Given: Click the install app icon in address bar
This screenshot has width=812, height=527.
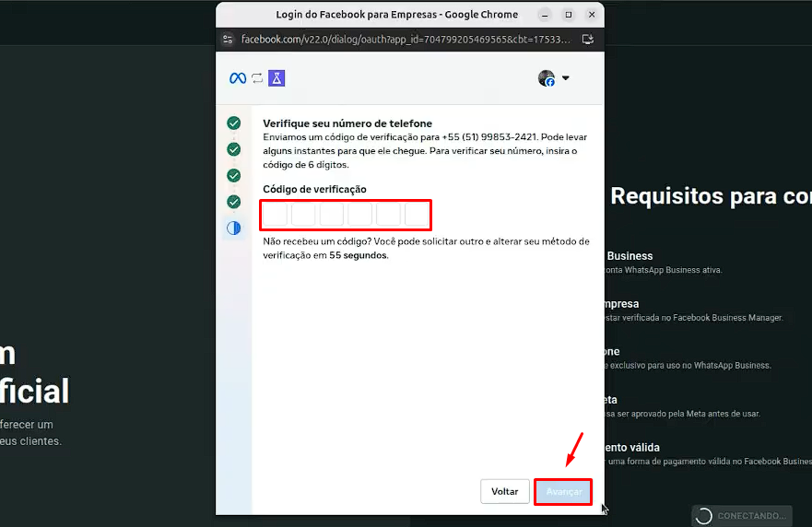Looking at the screenshot, I should (588, 40).
